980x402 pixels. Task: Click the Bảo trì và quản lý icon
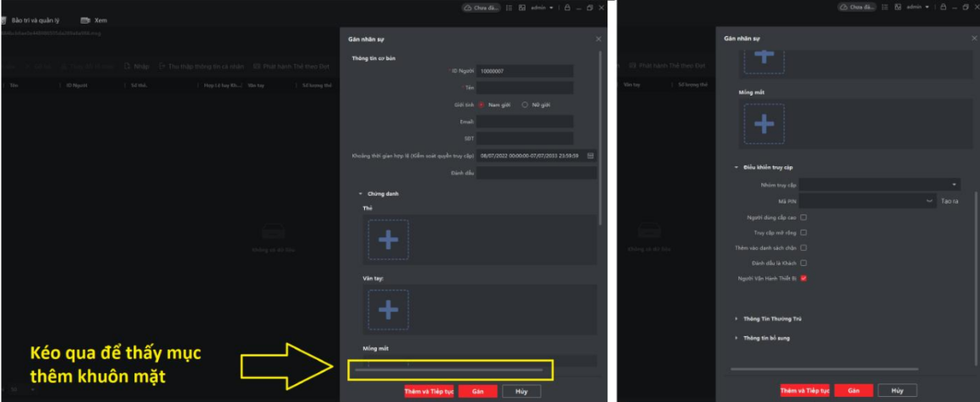point(3,19)
